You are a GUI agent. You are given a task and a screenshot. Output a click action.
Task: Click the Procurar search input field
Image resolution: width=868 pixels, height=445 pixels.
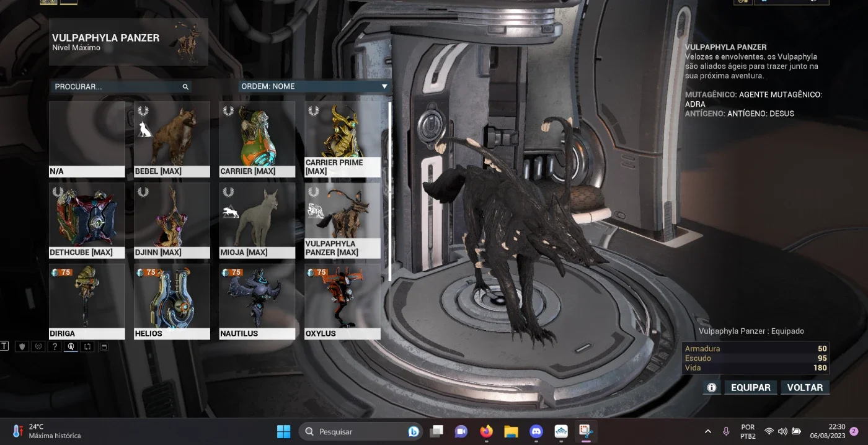[120, 87]
